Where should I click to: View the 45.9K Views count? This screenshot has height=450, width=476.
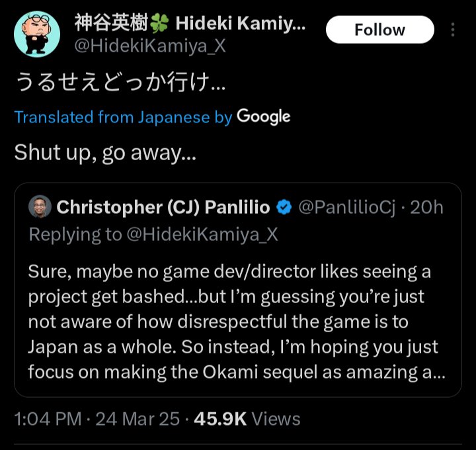pyautogui.click(x=247, y=419)
